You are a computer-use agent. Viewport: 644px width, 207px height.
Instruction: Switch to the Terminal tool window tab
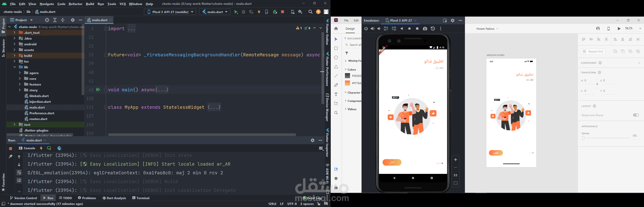(x=141, y=198)
